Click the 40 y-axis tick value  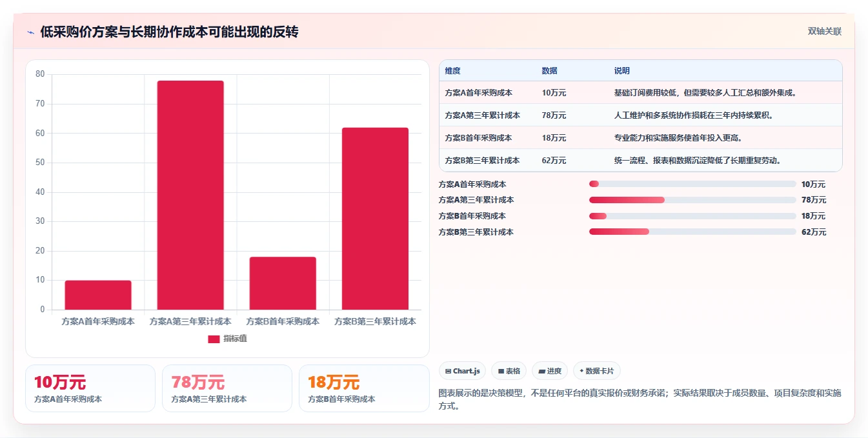tap(40, 192)
